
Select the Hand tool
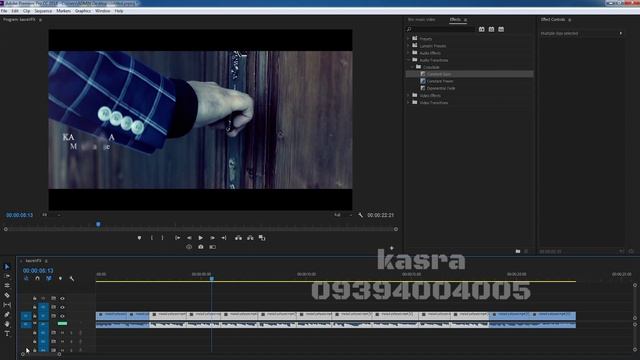pyautogui.click(x=7, y=324)
